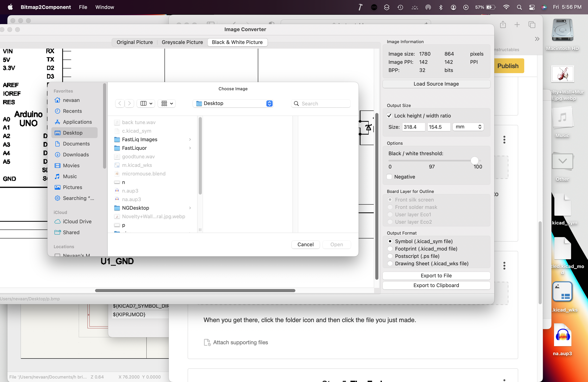Enable the Negative checkbox
Screen dimensions: 588x382
(x=389, y=177)
